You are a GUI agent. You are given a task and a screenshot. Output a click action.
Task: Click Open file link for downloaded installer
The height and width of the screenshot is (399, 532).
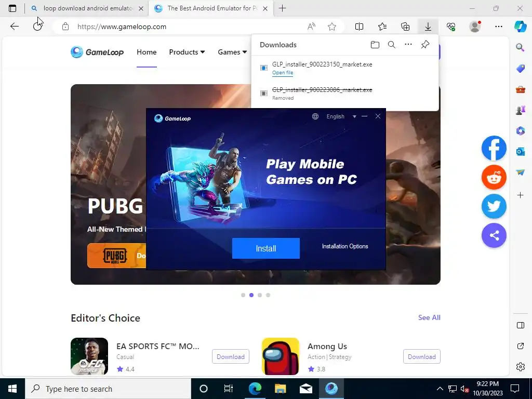coord(282,73)
